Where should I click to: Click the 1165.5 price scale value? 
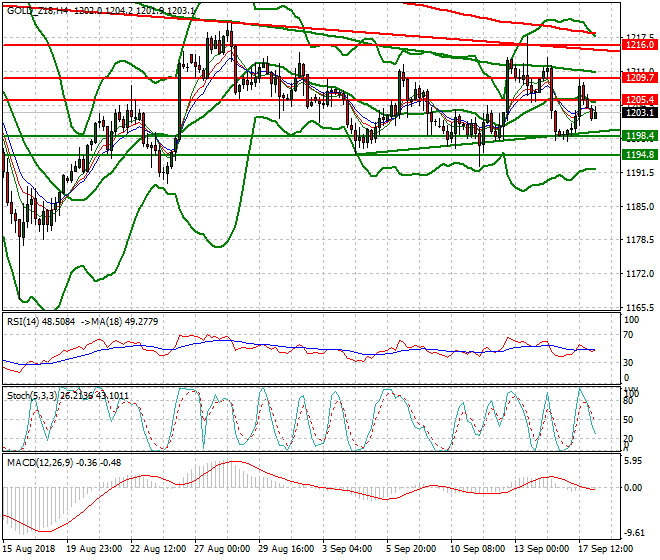pyautogui.click(x=640, y=307)
